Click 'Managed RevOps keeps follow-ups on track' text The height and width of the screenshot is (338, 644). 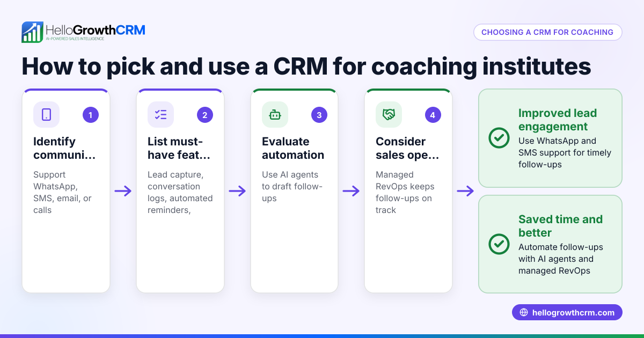[x=405, y=192]
